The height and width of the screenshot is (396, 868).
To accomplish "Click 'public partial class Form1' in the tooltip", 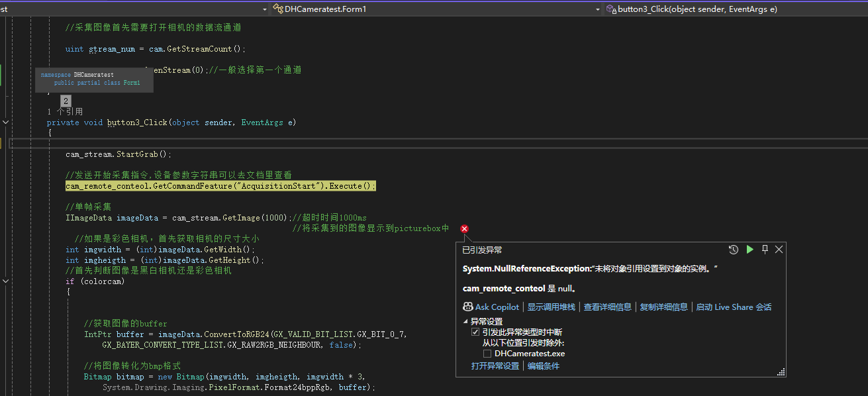I will 97,83.
